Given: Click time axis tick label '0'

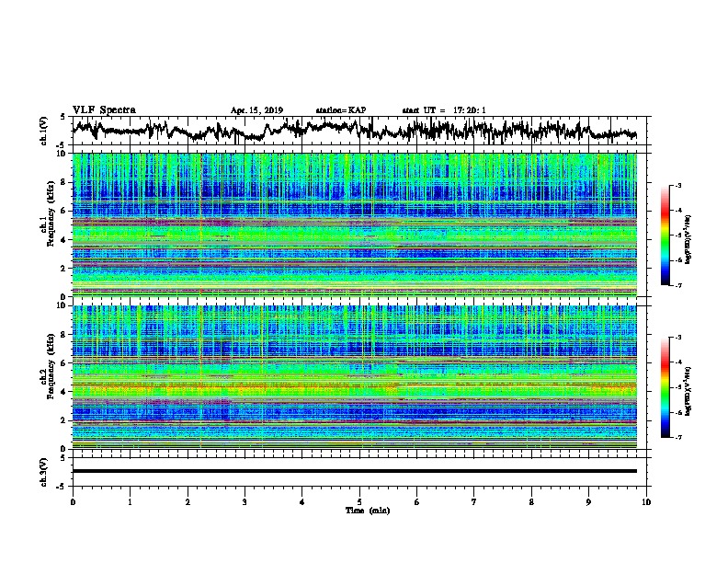Looking at the screenshot, I should (x=73, y=502).
